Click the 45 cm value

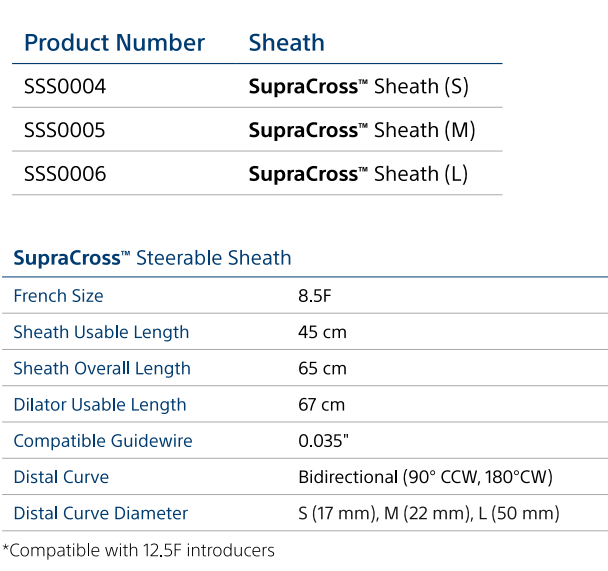(322, 332)
